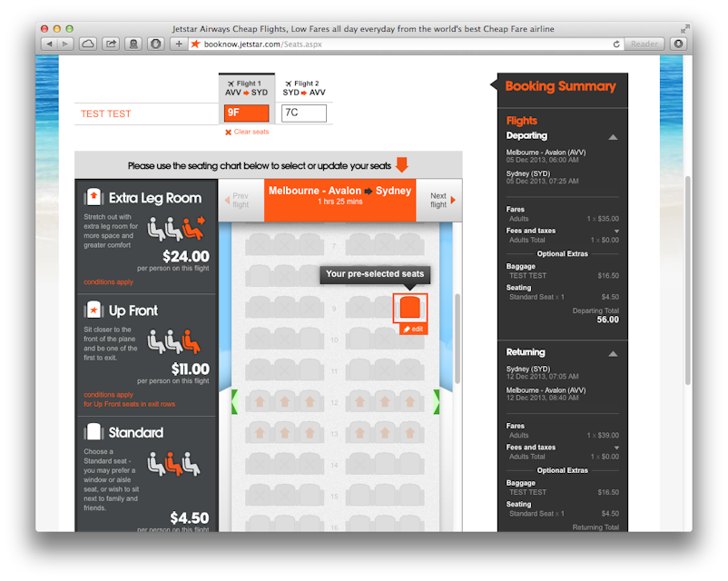
Task: Select the Melbourne - Avalon to Sydney flight header
Action: pyautogui.click(x=339, y=200)
